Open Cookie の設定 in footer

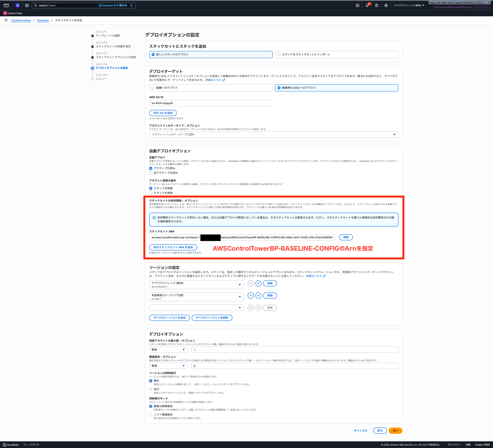[482, 445]
